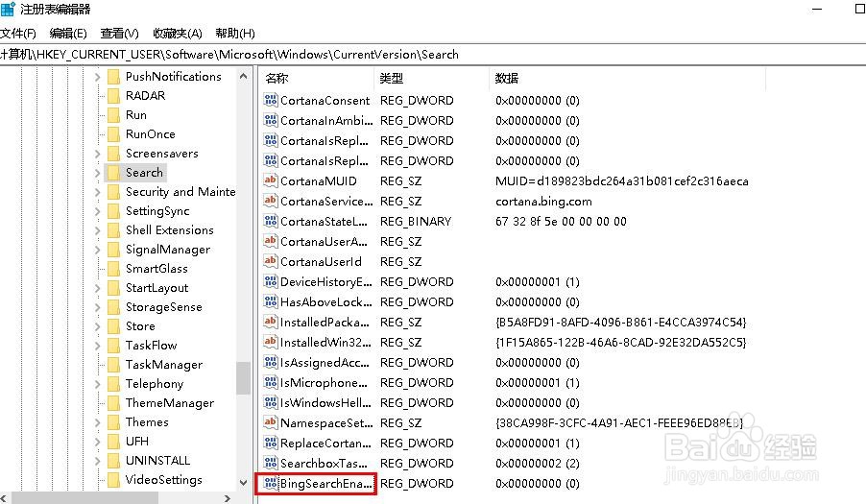The height and width of the screenshot is (504, 866).
Task: Click the TaskManager folder icon
Action: point(113,365)
